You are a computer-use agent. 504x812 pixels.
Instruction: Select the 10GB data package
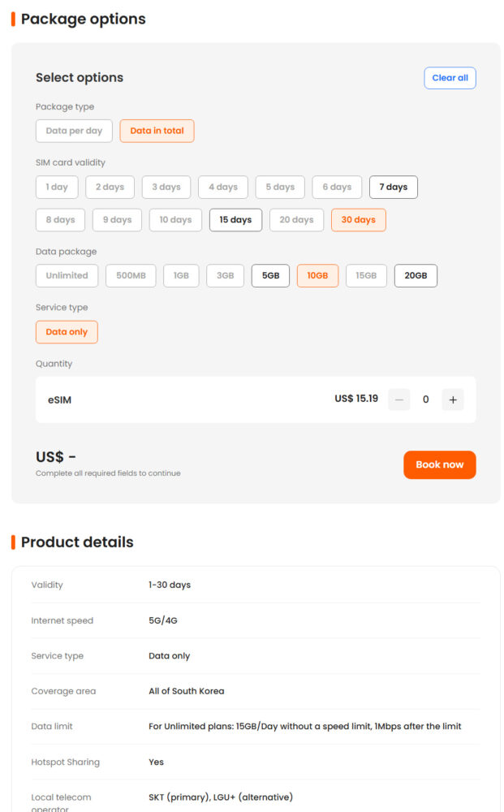click(x=317, y=276)
